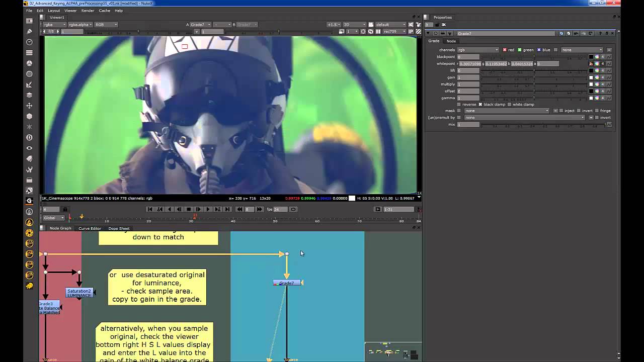Open the Channel nodes icon

pyautogui.click(x=29, y=53)
